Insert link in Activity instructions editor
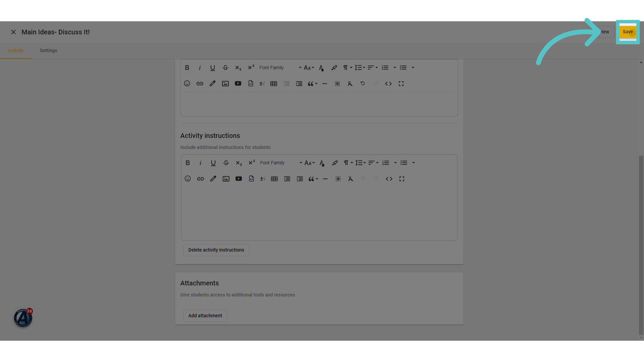Screen dimensions: 644x362 point(201,179)
